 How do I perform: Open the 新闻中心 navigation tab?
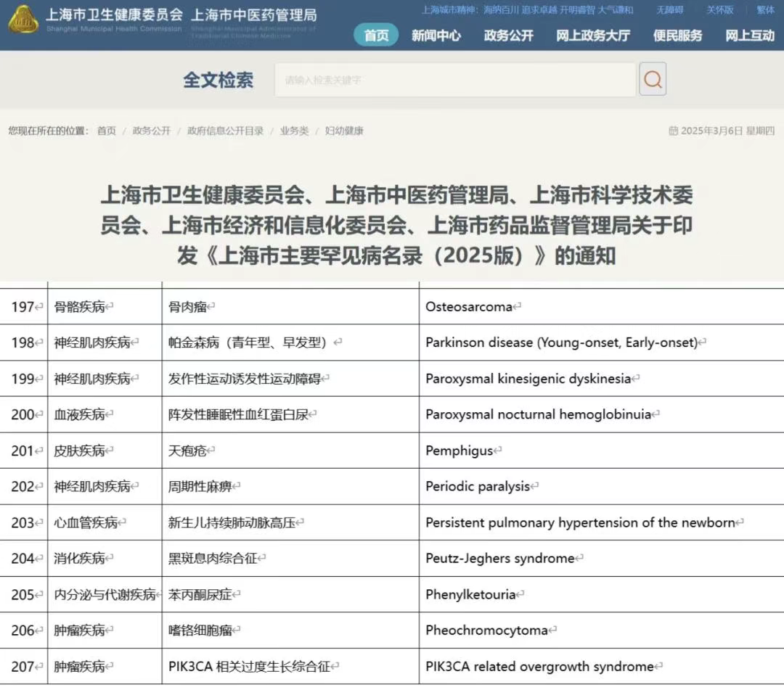coord(436,36)
